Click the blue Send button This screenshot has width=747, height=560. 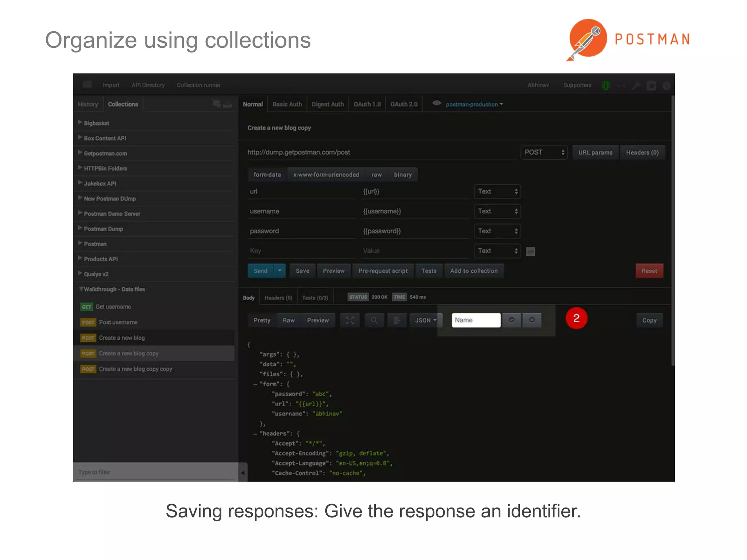261,271
